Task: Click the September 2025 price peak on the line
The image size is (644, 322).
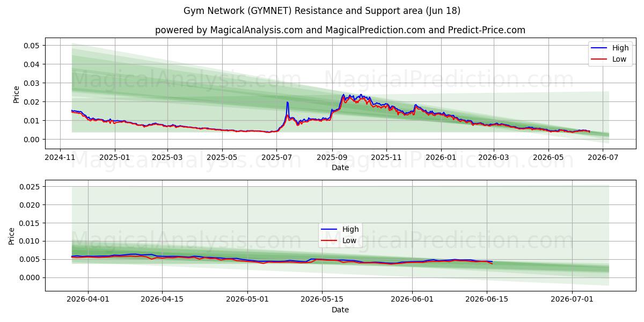Action: point(343,94)
